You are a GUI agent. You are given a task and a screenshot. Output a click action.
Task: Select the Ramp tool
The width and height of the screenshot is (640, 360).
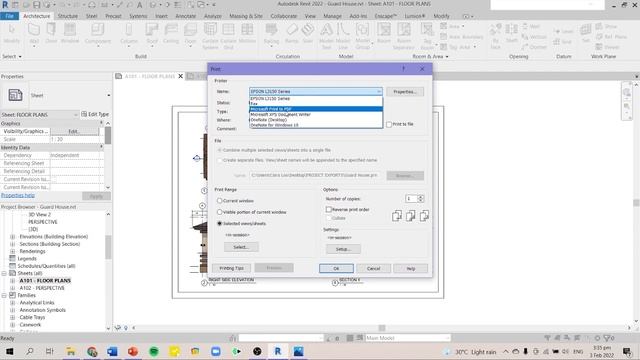(291, 34)
